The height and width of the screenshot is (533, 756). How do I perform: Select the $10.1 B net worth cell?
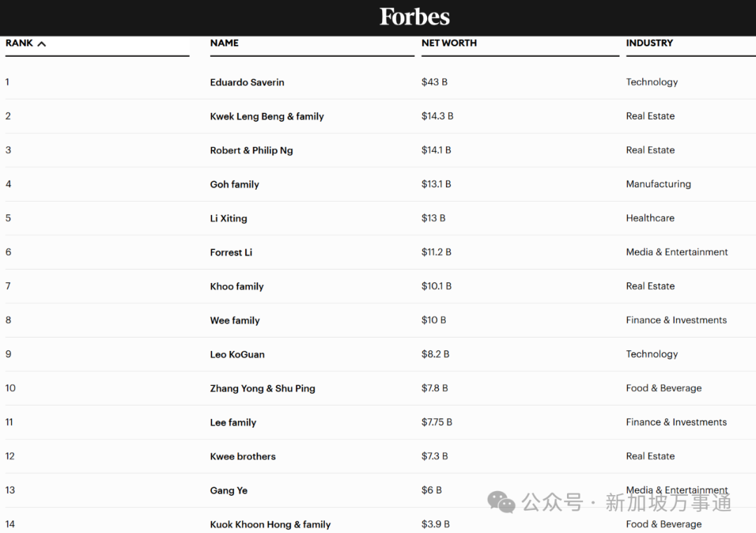coord(436,286)
